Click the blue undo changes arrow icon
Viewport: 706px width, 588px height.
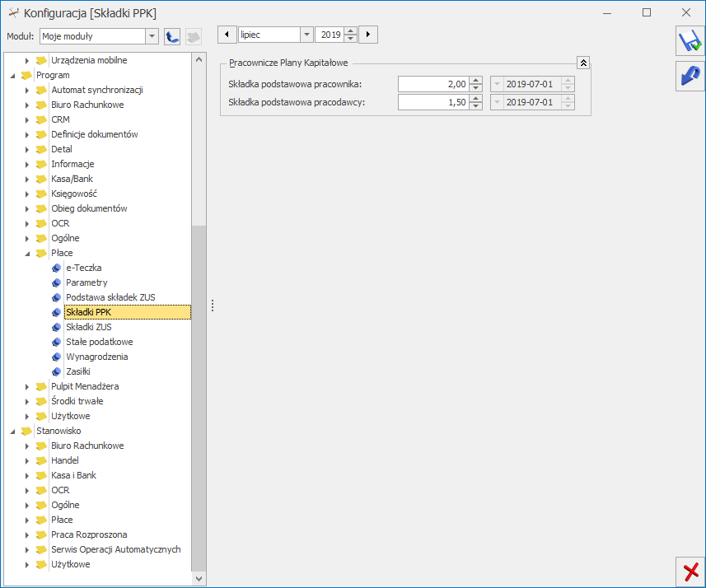pyautogui.click(x=690, y=76)
